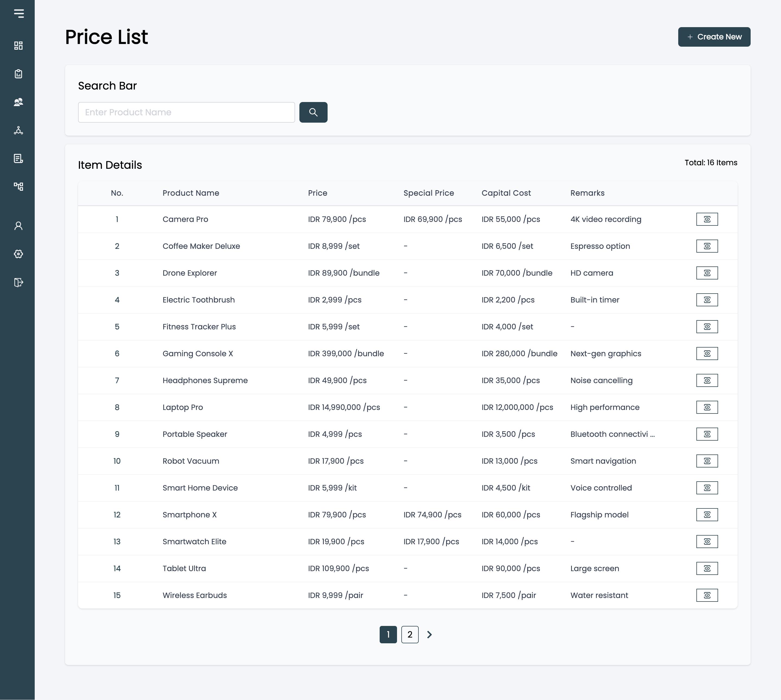Select Smart Home Device product name
Screen dimensions: 781x700
200,488
